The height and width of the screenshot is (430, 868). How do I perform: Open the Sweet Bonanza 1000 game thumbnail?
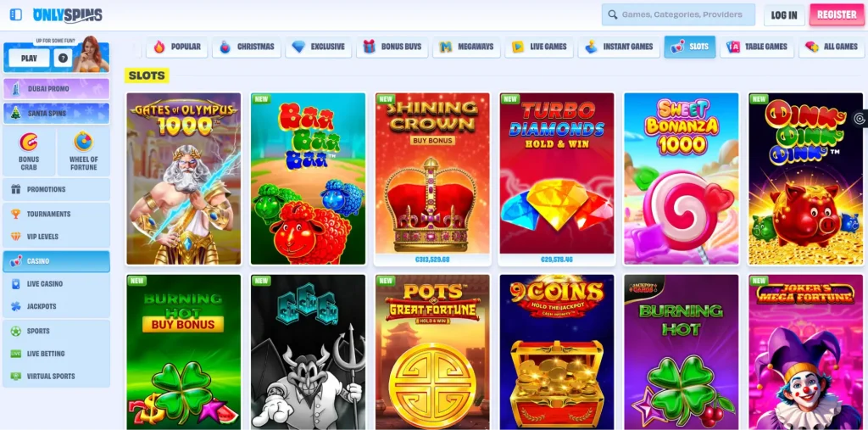coord(681,178)
